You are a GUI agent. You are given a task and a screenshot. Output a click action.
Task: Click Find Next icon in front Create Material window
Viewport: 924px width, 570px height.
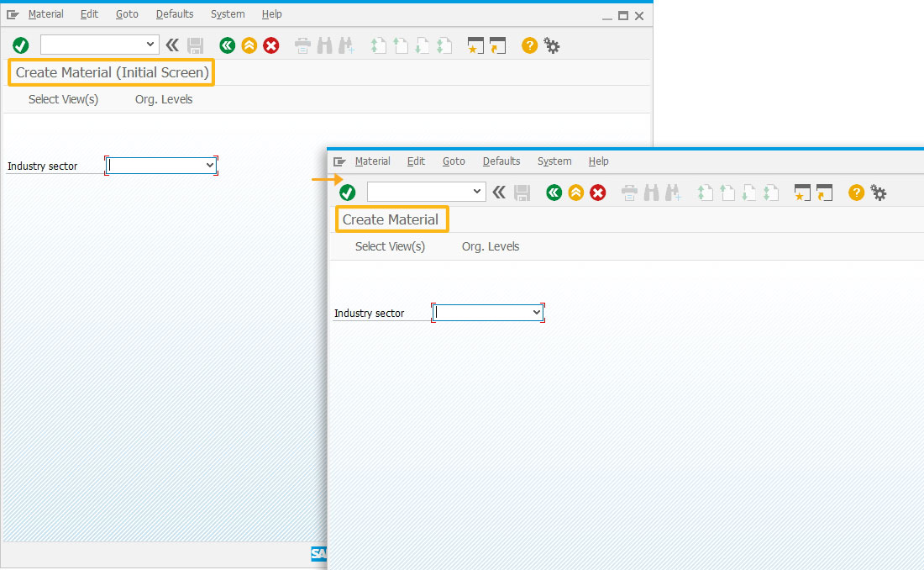coord(674,193)
